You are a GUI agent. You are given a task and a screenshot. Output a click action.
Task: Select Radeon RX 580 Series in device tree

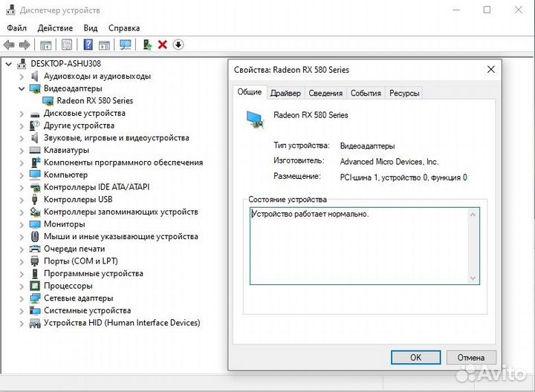click(95, 101)
